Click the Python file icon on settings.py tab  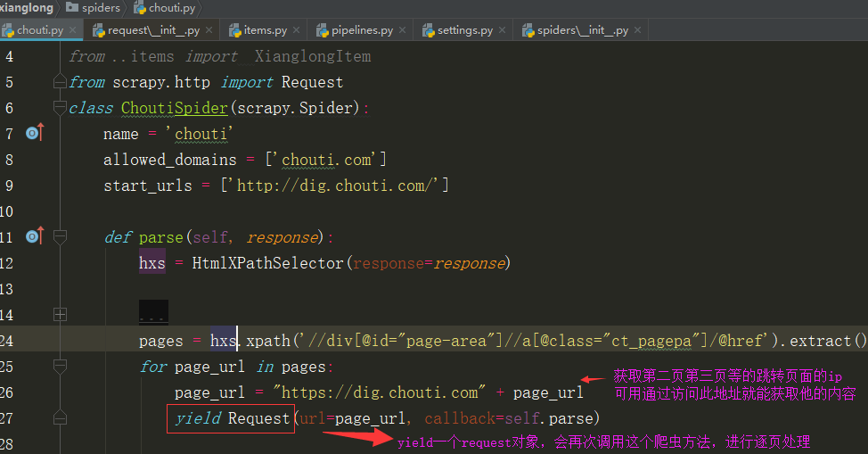pyautogui.click(x=428, y=30)
